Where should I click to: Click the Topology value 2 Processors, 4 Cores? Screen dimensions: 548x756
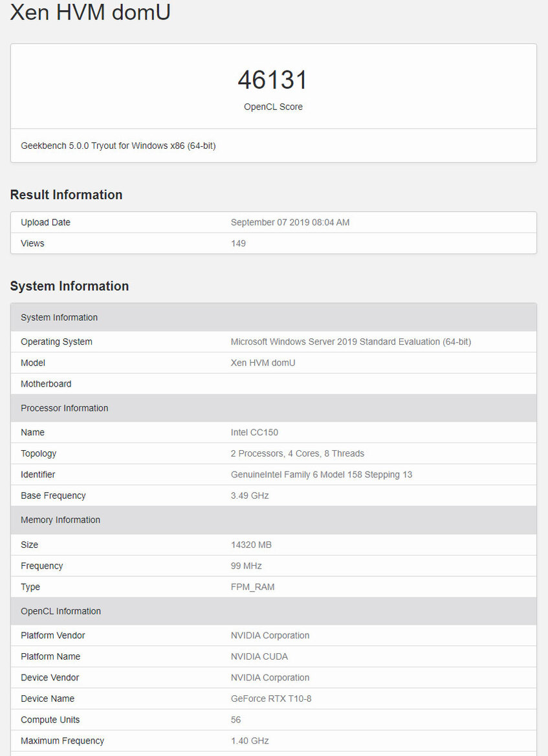(x=297, y=453)
